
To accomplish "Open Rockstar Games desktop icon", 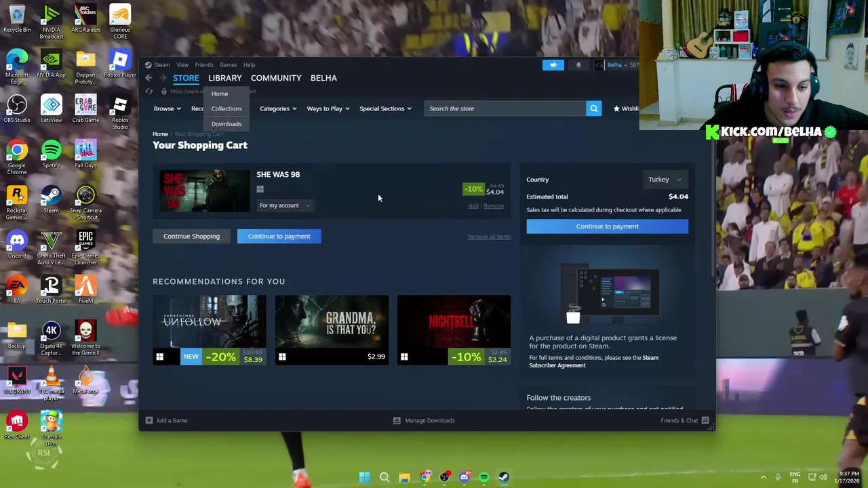I will click(17, 203).
